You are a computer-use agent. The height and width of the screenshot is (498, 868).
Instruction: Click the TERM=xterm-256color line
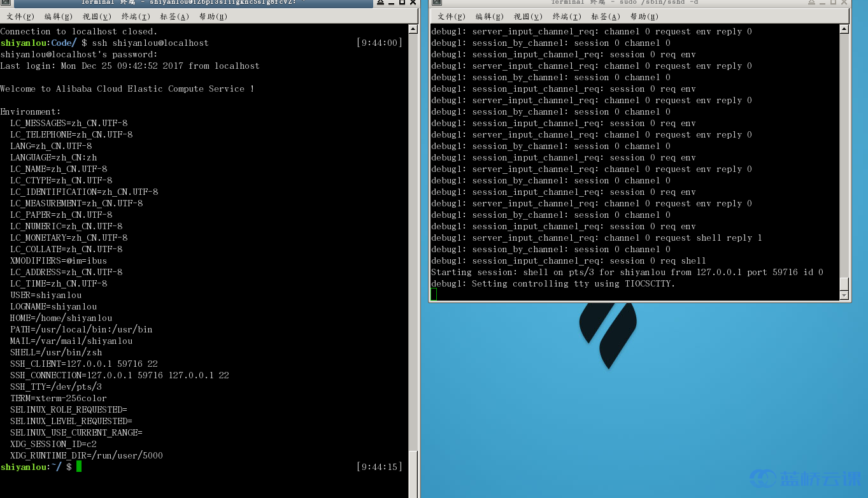tap(59, 398)
